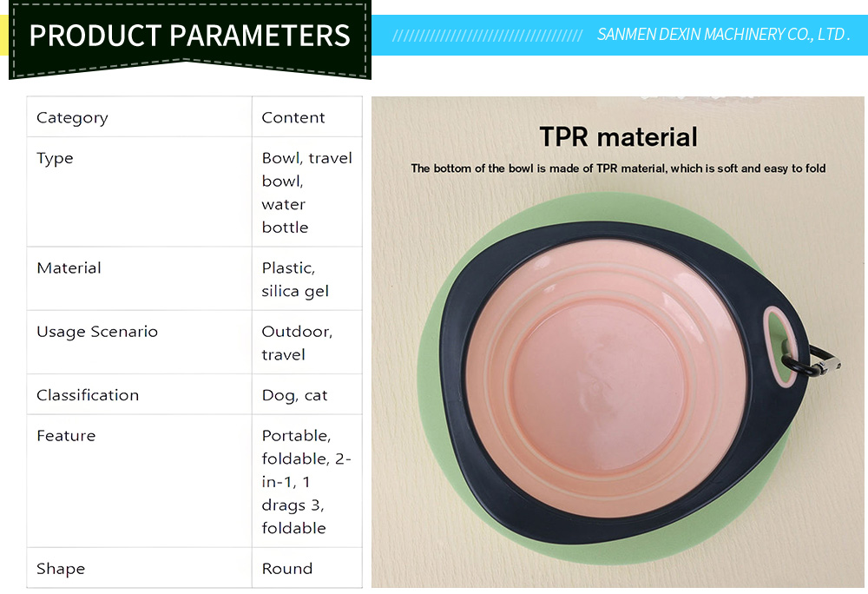Select the Content header cell
Viewport: 868px width, 594px height.
pos(307,117)
